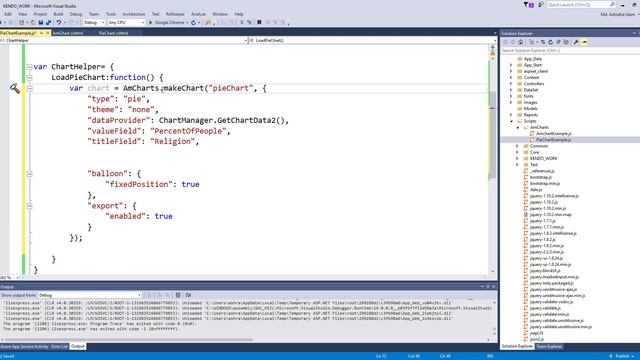640x360 pixels.
Task: Open the Show output from dropdown
Action: coord(90,295)
